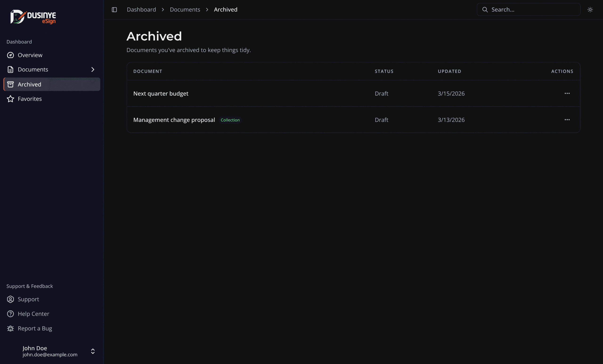Screen dimensions: 603x364
Task: Select Archived in the sidebar
Action: coord(52,84)
